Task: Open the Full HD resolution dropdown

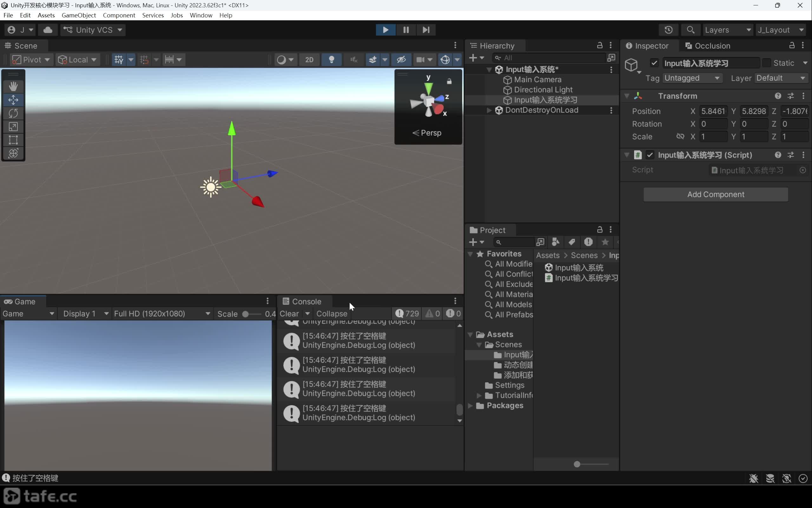Action: tap(162, 313)
